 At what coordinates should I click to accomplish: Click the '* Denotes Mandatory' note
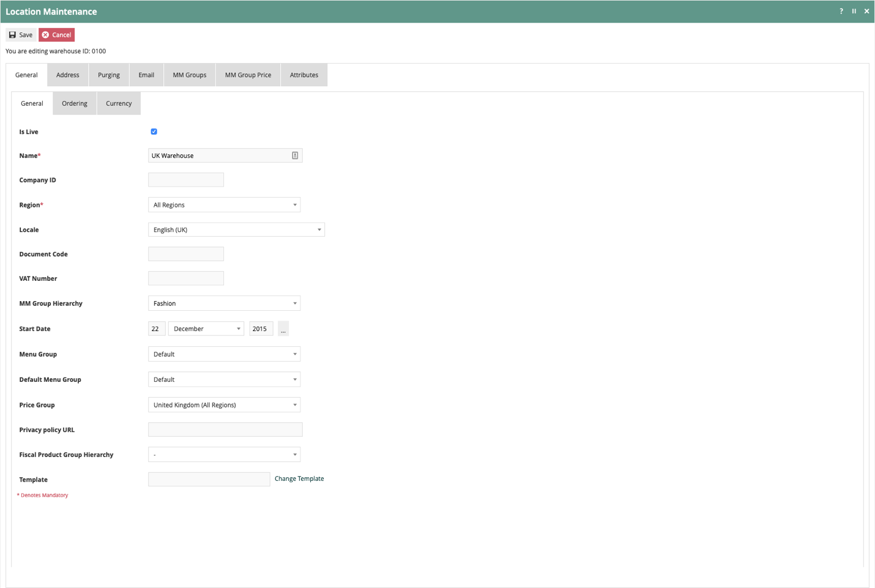coord(42,495)
